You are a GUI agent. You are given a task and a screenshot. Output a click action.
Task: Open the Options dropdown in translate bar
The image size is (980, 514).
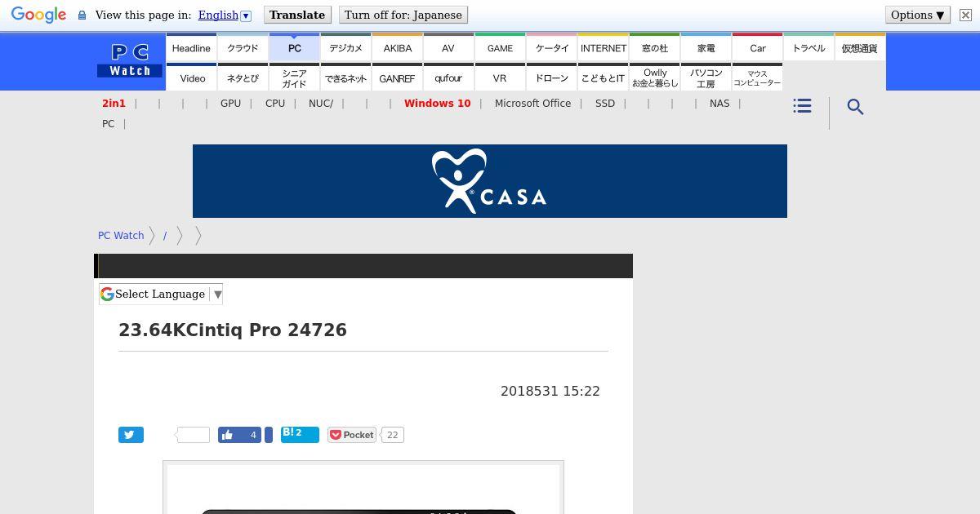click(917, 15)
